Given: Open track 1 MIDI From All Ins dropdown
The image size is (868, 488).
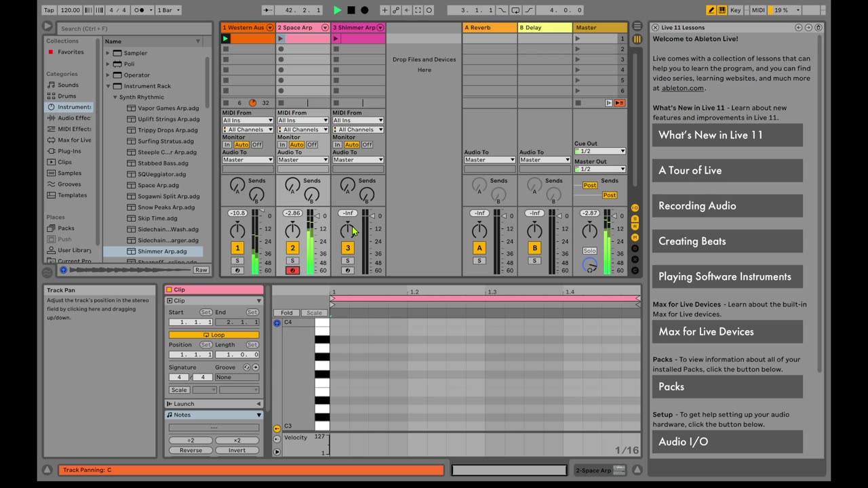Looking at the screenshot, I should point(248,121).
